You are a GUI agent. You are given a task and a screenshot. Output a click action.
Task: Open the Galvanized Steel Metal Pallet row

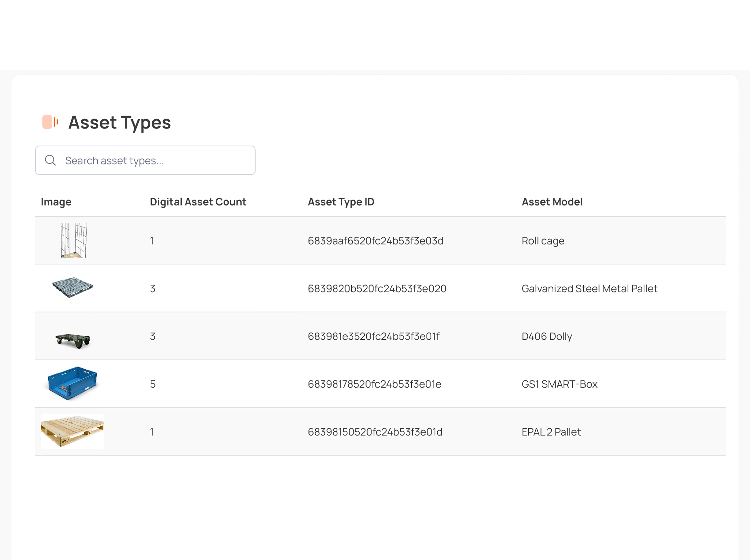click(373, 289)
